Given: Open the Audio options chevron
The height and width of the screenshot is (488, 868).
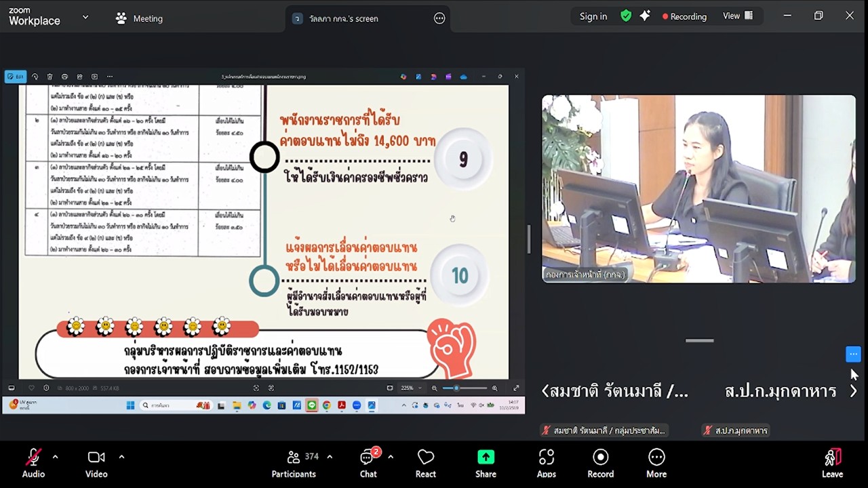Looking at the screenshot, I should [54, 456].
